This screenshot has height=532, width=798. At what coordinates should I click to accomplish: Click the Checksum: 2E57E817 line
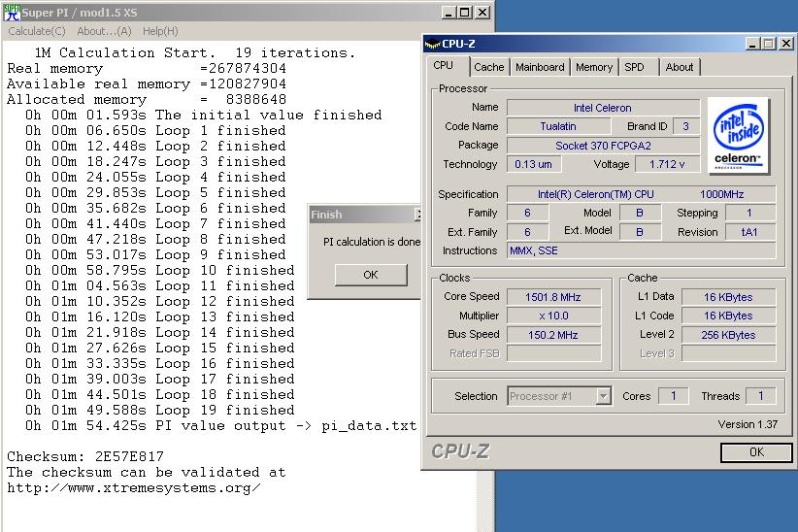(x=85, y=456)
